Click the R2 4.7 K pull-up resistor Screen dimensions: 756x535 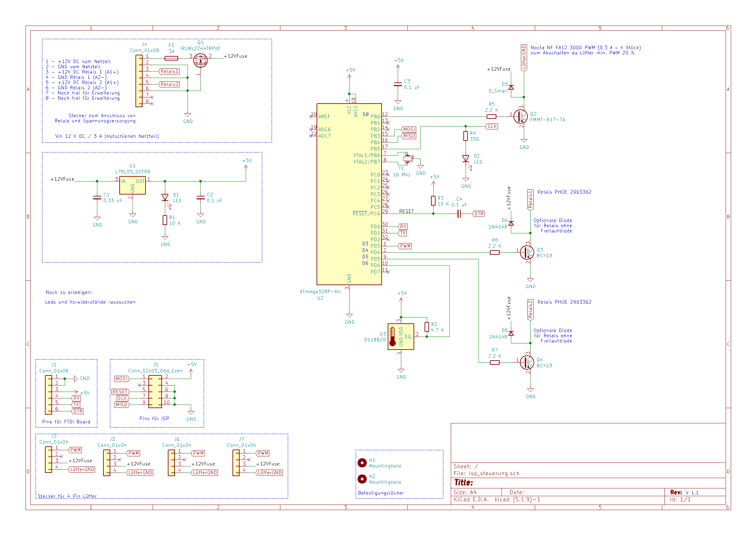(x=427, y=327)
